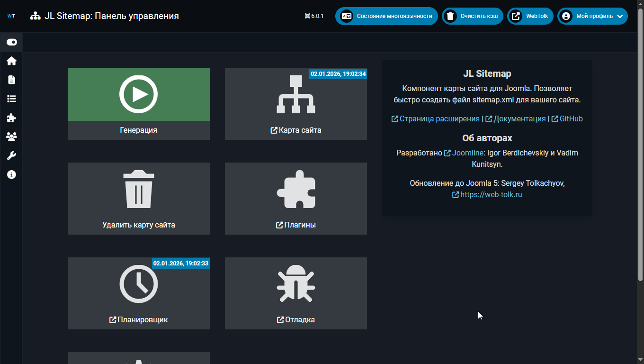Click the JL Sitemap logo in the header
This screenshot has width=644, height=364.
[36, 15]
